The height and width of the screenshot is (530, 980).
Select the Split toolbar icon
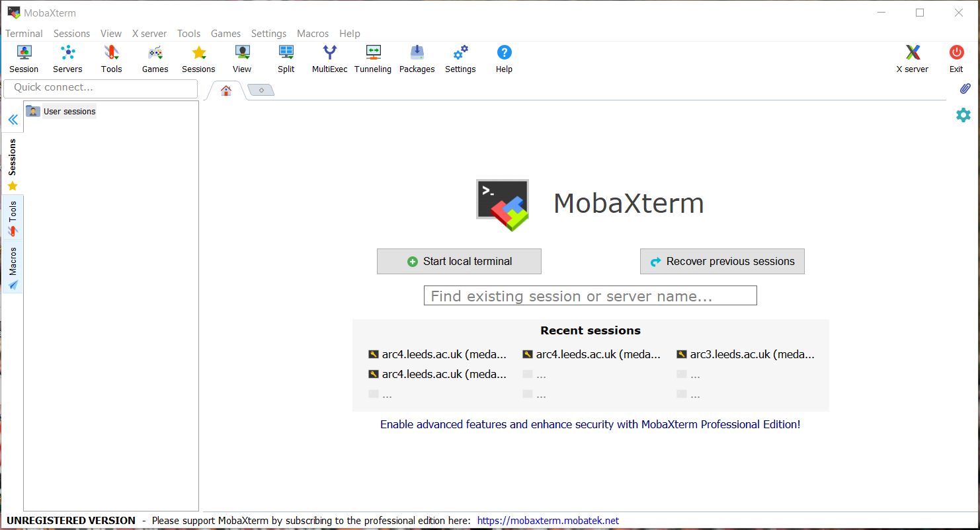click(286, 59)
